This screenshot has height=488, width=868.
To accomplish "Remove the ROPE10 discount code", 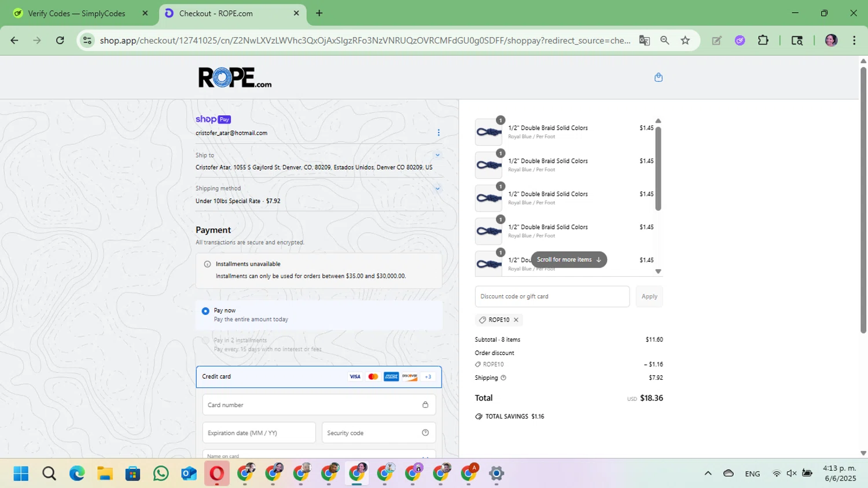I will click(x=516, y=320).
